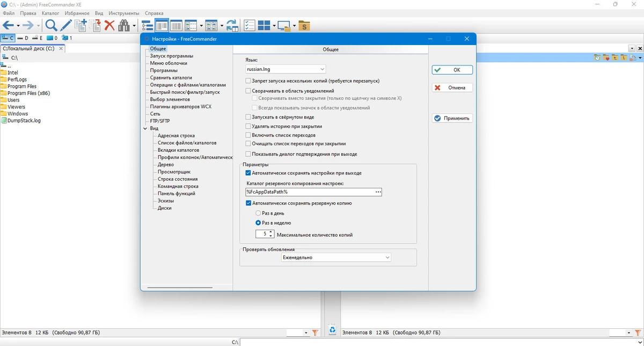Select 'FTP/SFTP' in settings tree
This screenshot has height=346, width=644.
point(160,121)
